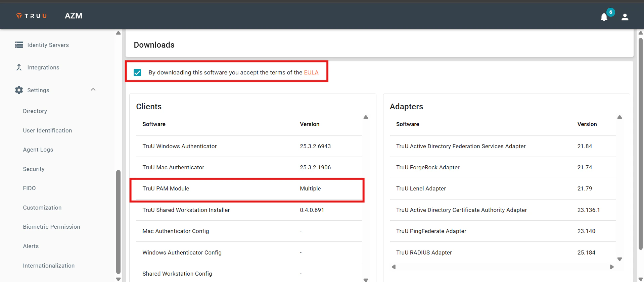Select TruU RADIUS Adapter row

(x=503, y=252)
